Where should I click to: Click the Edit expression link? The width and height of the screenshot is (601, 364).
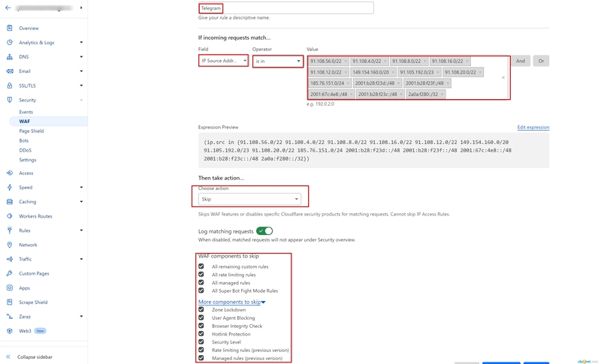533,128
